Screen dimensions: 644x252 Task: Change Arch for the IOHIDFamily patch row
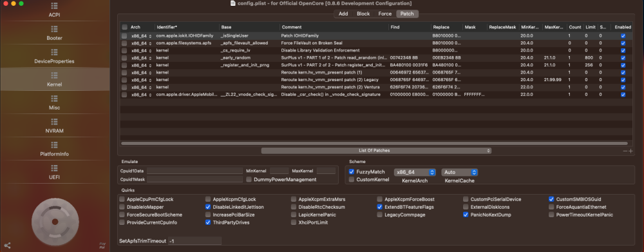[141, 36]
